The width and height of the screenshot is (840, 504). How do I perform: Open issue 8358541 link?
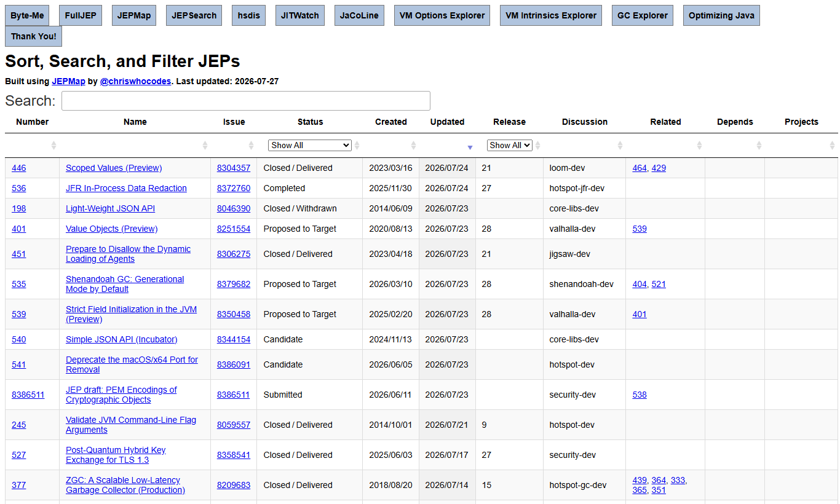[x=234, y=455]
